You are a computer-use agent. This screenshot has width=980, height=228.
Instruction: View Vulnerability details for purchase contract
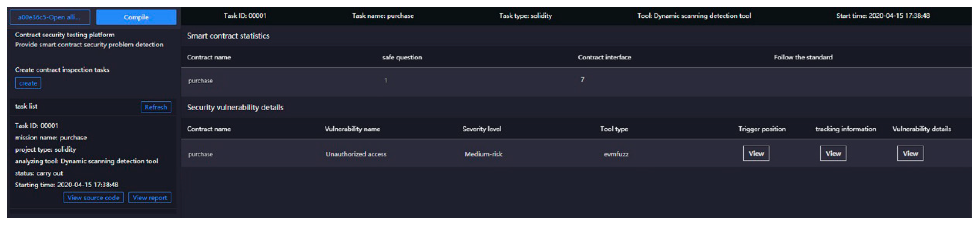pyautogui.click(x=910, y=153)
